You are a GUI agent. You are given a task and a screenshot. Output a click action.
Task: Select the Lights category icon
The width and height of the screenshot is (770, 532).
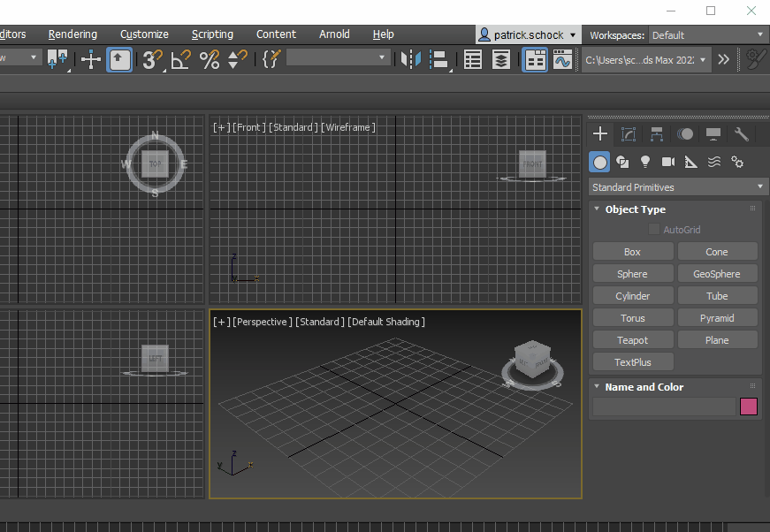(645, 162)
